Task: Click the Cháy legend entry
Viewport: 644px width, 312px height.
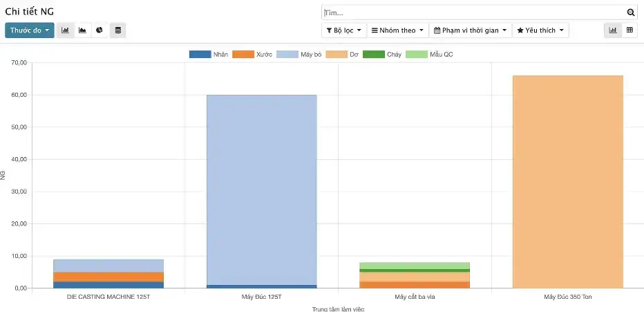Action: (x=382, y=54)
